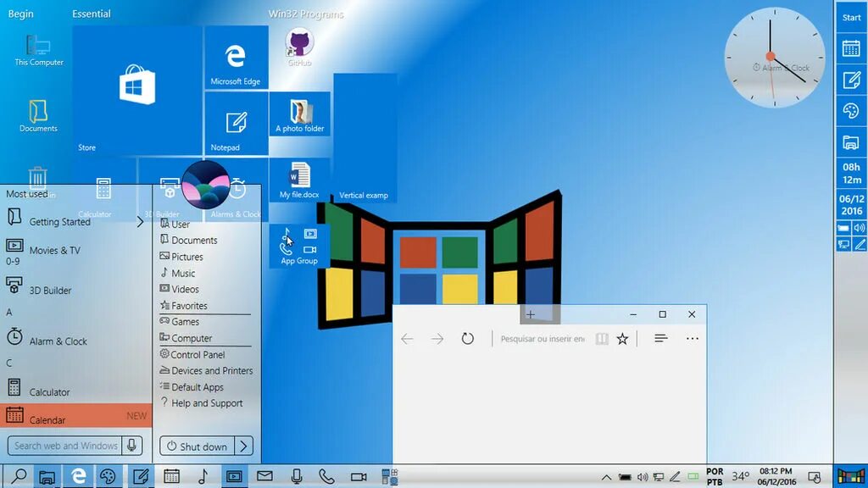
Task: Click the POR PTB language indicator
Action: pyautogui.click(x=714, y=476)
